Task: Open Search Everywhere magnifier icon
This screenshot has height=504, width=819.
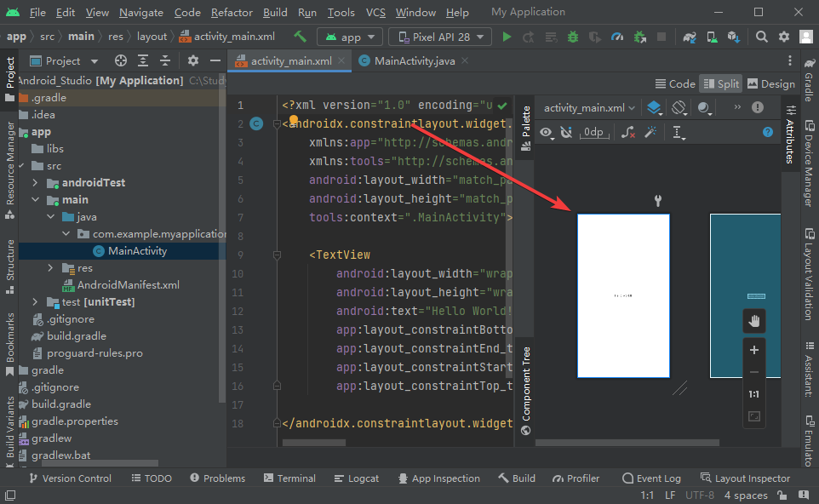Action: [x=762, y=37]
